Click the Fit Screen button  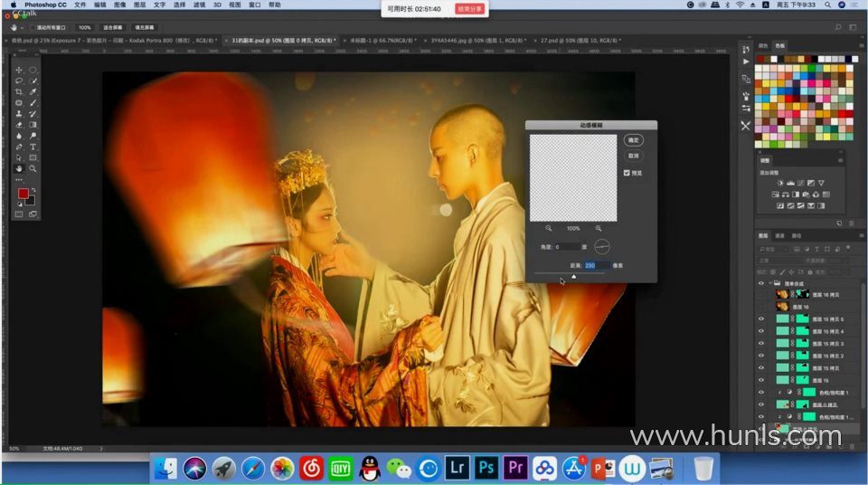[113, 27]
